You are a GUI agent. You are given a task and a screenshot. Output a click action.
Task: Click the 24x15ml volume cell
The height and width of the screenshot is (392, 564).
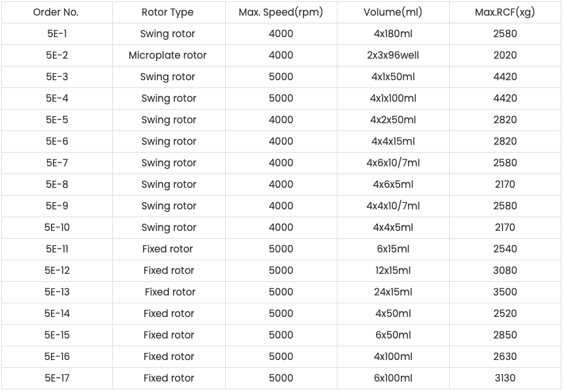tap(393, 292)
